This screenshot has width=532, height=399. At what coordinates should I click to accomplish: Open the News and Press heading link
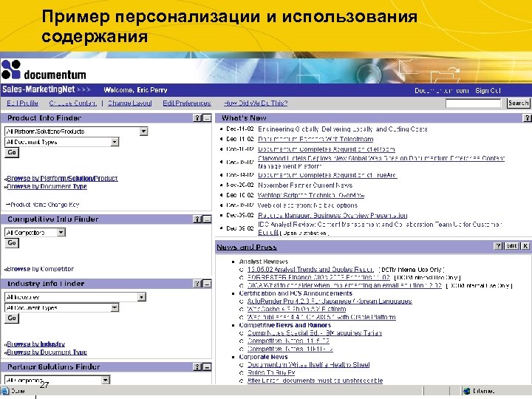[x=247, y=247]
